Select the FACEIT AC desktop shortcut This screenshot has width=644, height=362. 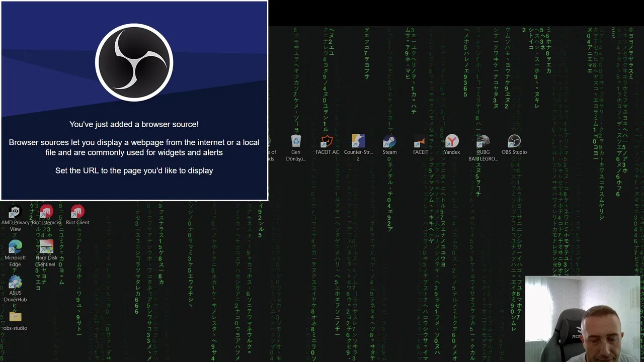tap(327, 144)
